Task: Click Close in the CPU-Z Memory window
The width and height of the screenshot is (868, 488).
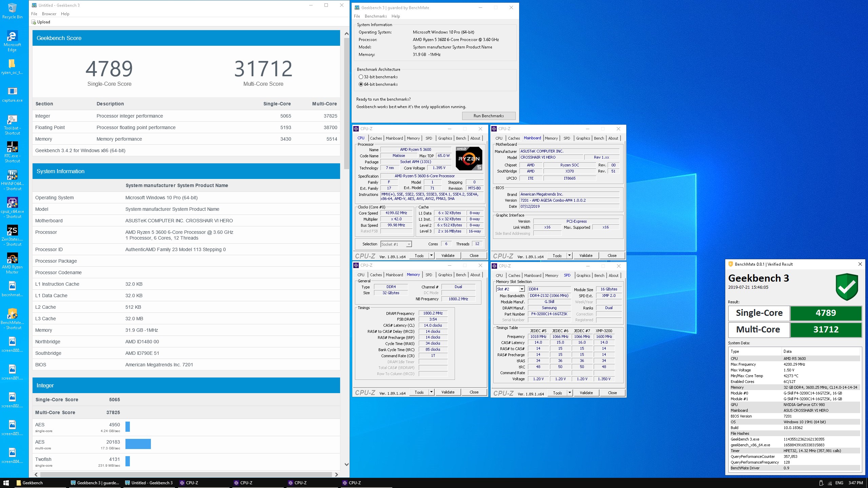Action: (x=474, y=392)
